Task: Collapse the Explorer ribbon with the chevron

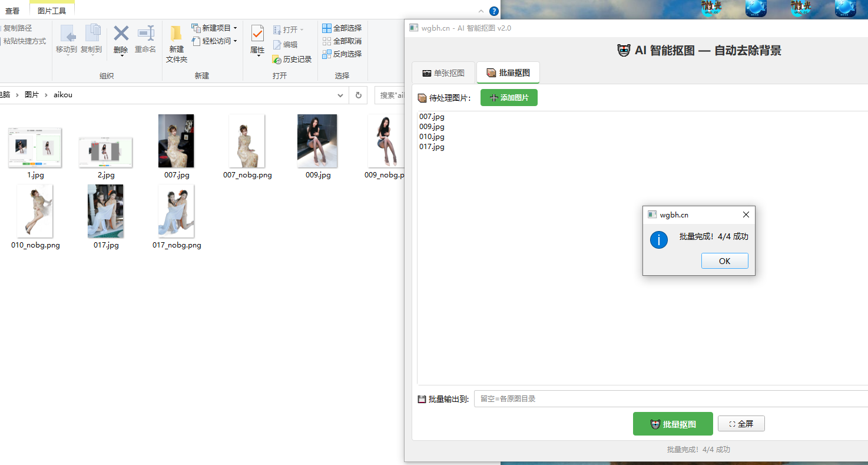Action: tap(481, 11)
